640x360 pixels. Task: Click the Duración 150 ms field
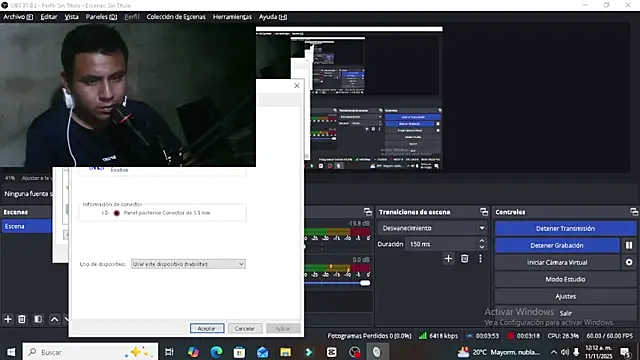[442, 244]
